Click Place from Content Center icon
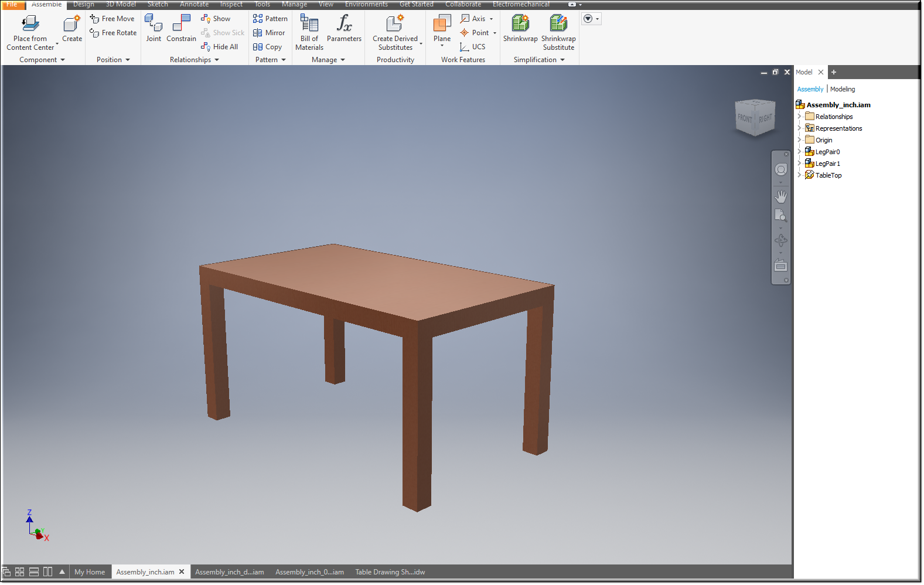The image size is (924, 585). (30, 23)
